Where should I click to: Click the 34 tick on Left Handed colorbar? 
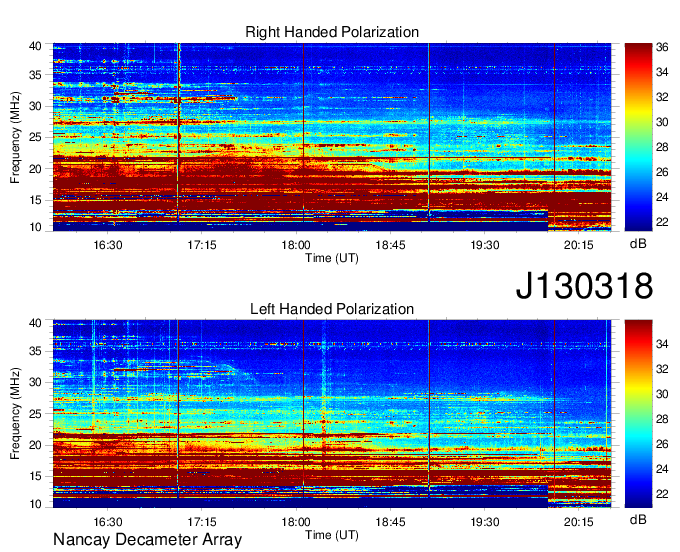pyautogui.click(x=662, y=344)
